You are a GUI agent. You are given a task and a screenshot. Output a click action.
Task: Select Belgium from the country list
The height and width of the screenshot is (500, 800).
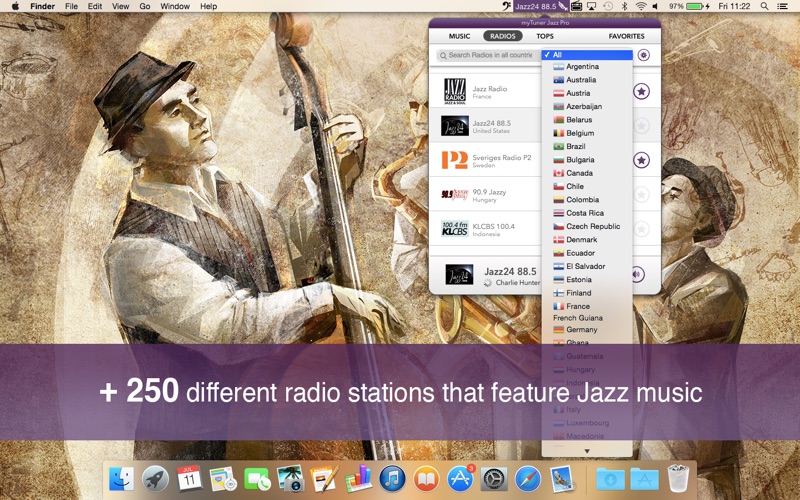coord(587,133)
